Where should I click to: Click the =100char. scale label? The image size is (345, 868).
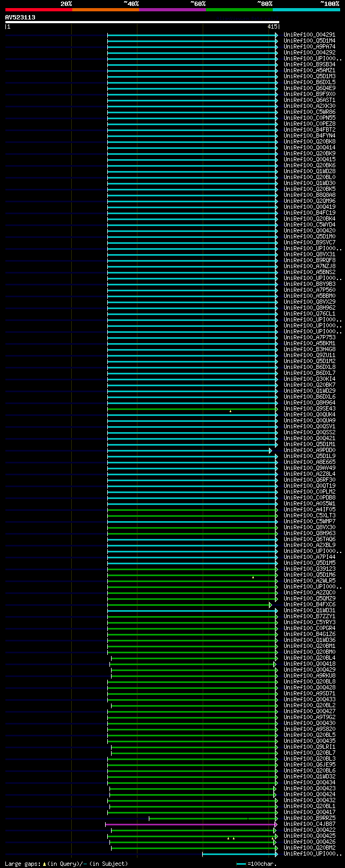coord(262,864)
